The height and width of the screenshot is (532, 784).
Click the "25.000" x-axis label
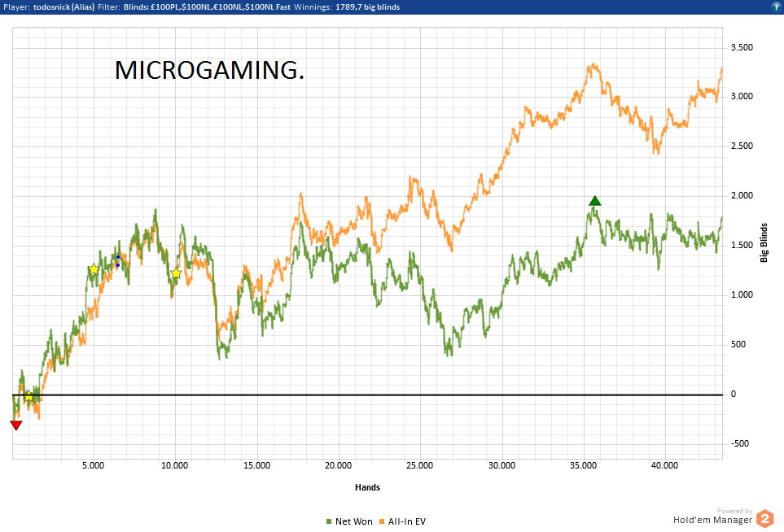coord(420,465)
